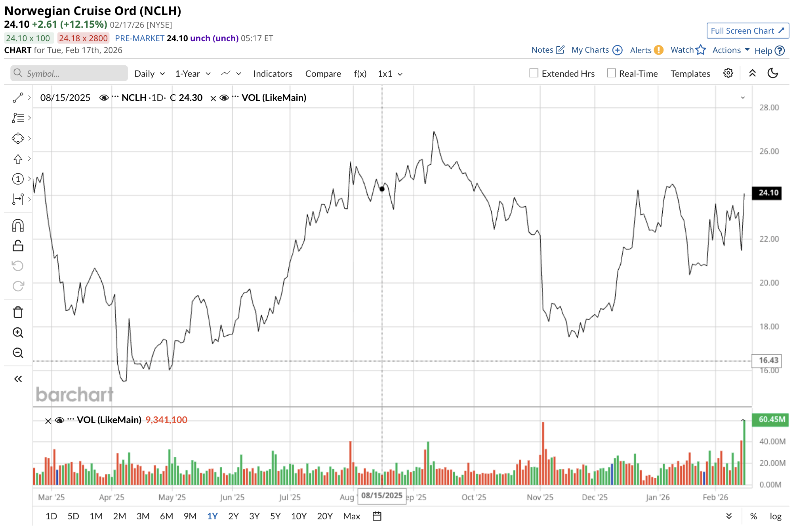Hide NCLH price series eye icon
The height and width of the screenshot is (532, 797).
104,98
